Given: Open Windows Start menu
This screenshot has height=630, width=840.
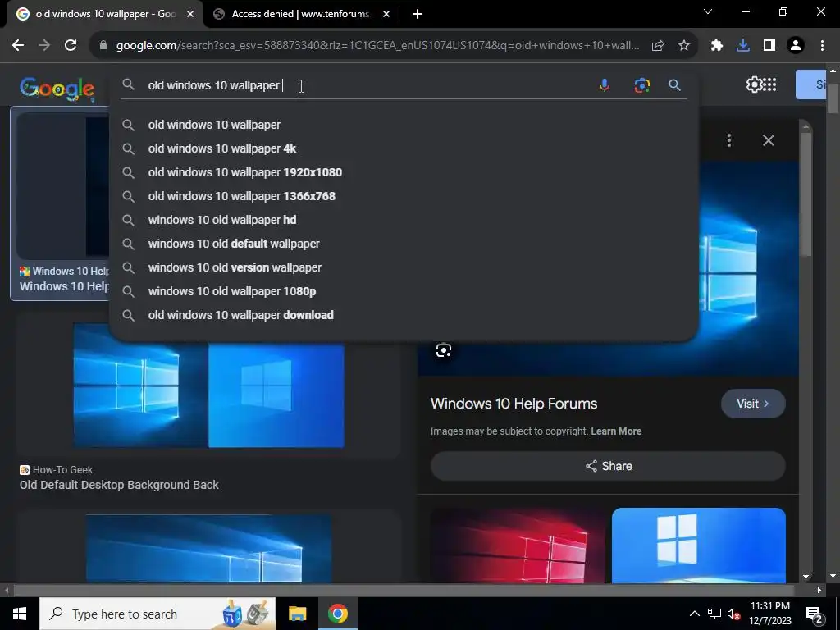Looking at the screenshot, I should coord(20,614).
